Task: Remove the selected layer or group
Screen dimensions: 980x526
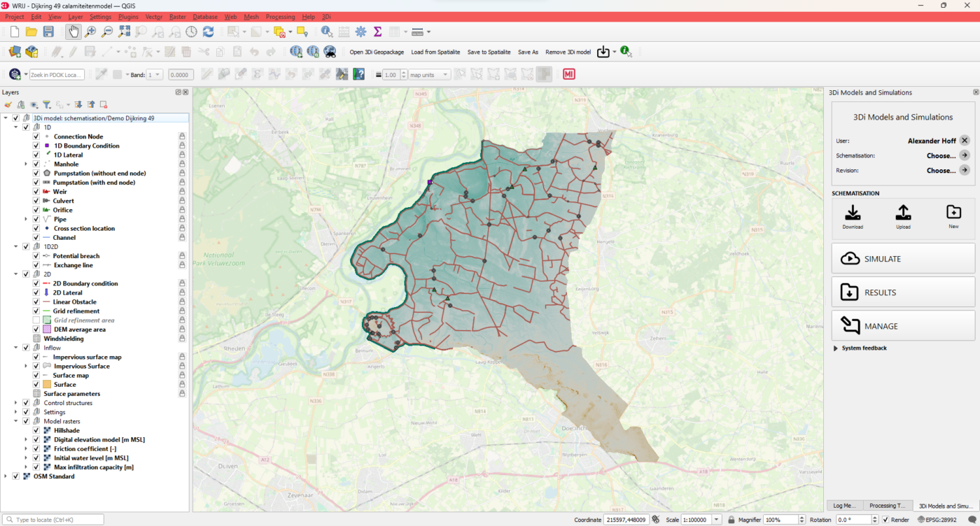Action: (105, 104)
